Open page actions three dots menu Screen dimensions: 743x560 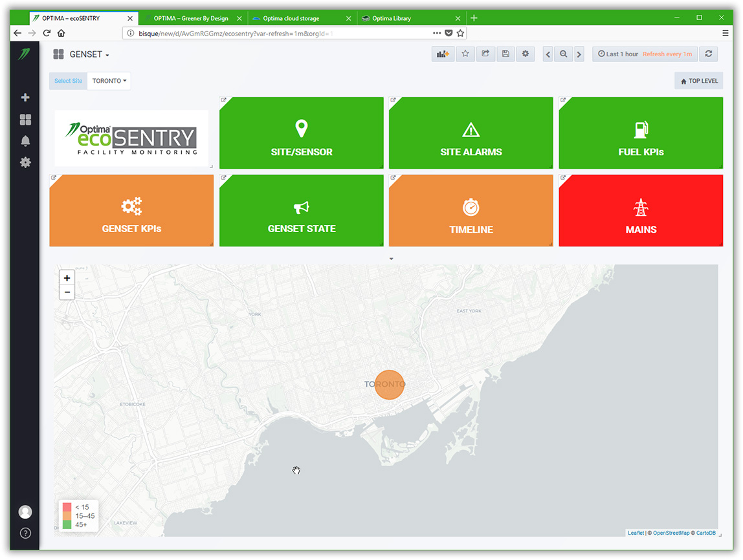coord(437,33)
